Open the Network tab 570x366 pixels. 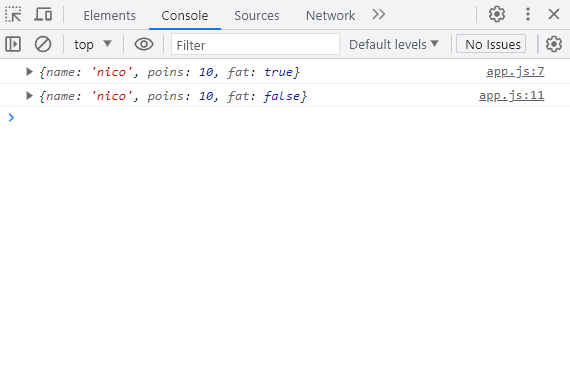click(330, 16)
